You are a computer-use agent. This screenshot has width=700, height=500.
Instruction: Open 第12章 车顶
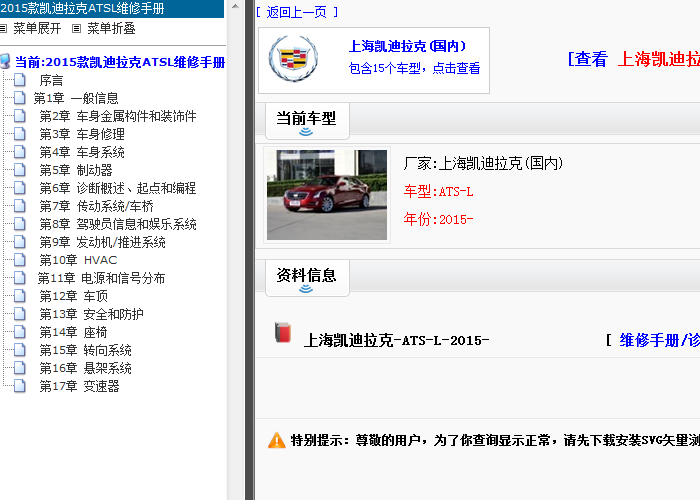pyautogui.click(x=74, y=296)
